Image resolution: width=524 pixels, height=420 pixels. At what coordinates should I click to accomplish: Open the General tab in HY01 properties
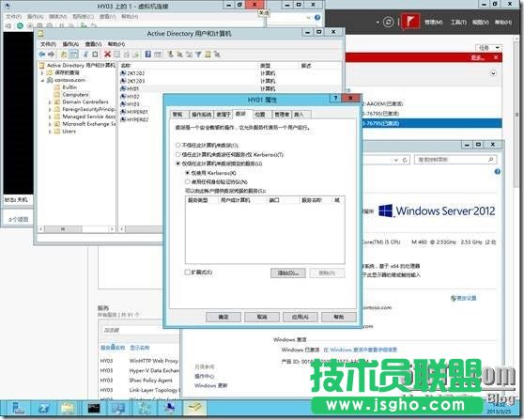pos(178,115)
